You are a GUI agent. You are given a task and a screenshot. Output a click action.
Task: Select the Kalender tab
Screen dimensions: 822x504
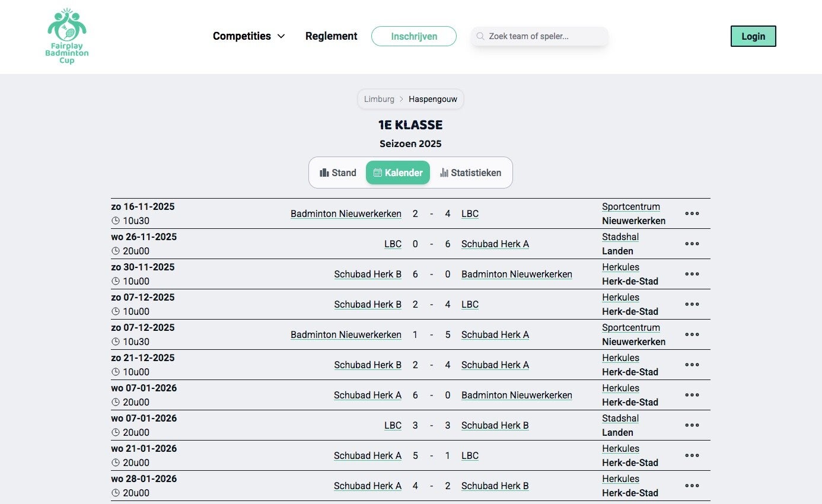[398, 173]
